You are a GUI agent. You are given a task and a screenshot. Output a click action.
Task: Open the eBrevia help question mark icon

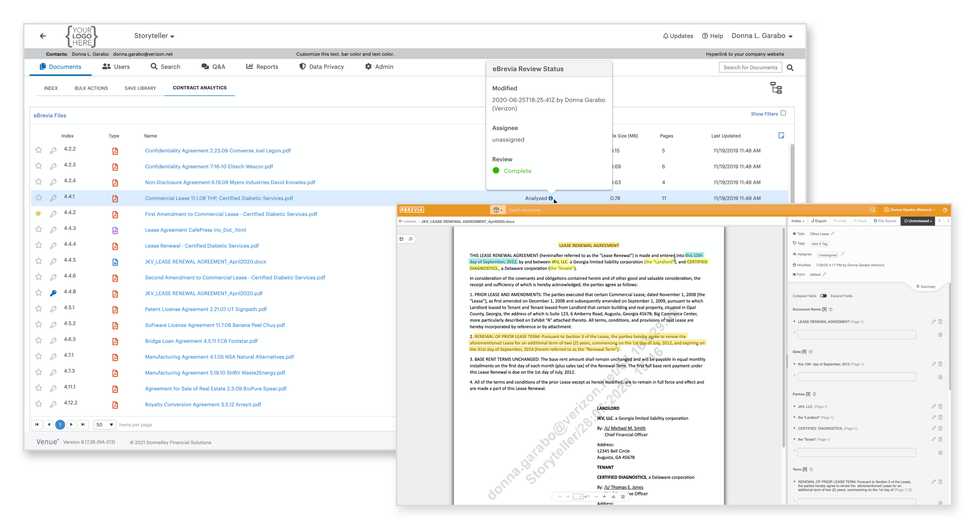(x=945, y=210)
